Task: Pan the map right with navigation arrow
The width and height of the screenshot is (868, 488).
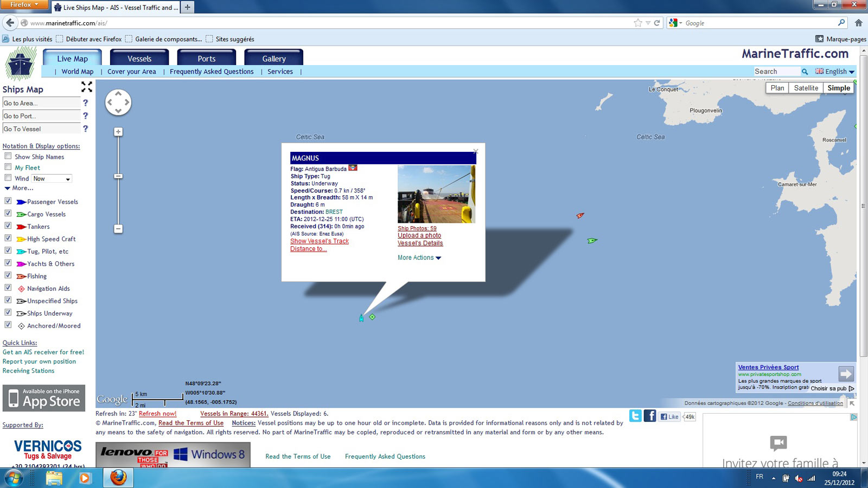Action: (127, 102)
